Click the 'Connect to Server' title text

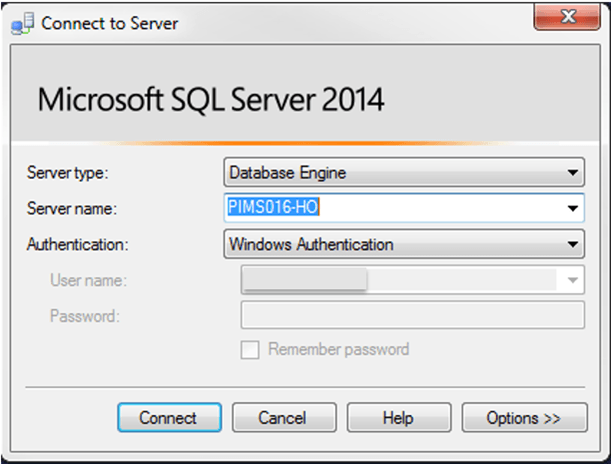tap(110, 23)
